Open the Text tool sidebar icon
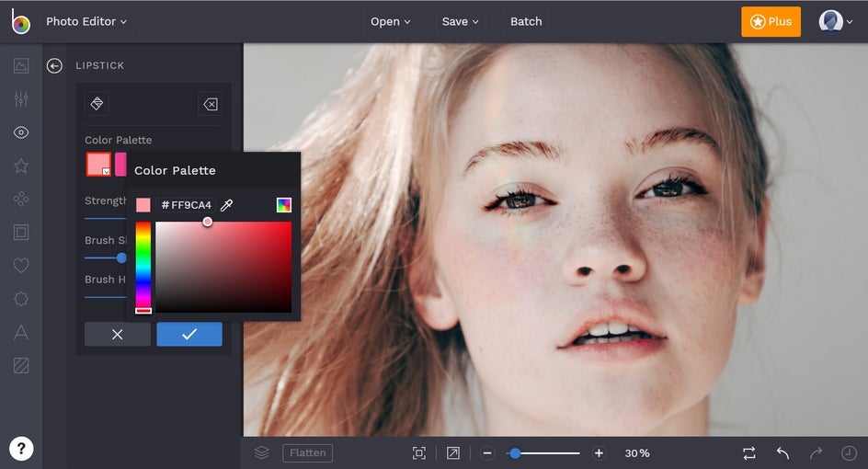This screenshot has height=469, width=868. coord(21,332)
